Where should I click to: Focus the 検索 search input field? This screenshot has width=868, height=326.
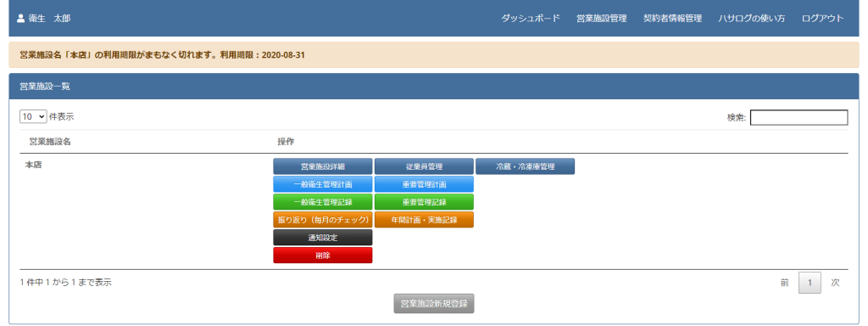pyautogui.click(x=798, y=117)
